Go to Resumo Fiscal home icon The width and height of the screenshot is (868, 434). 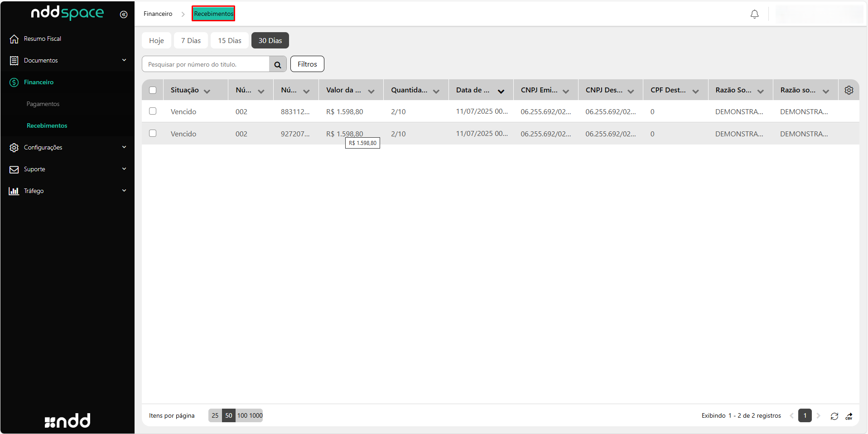[14, 39]
